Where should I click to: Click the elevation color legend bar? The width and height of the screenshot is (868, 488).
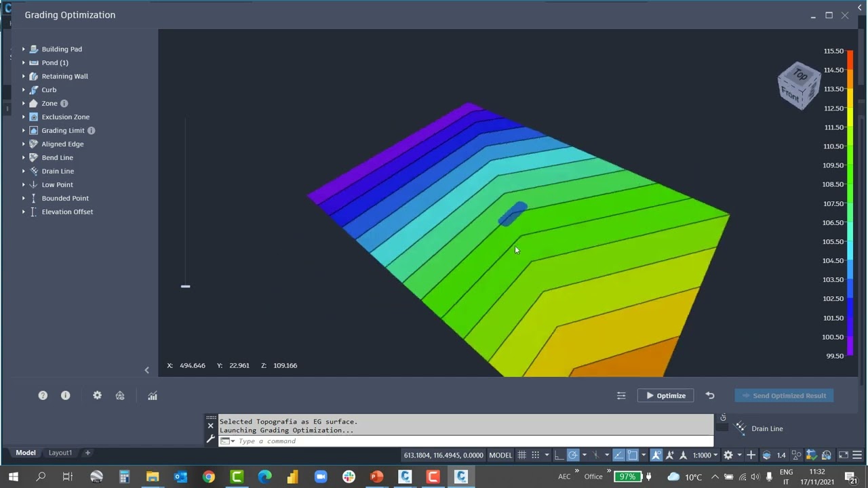850,203
